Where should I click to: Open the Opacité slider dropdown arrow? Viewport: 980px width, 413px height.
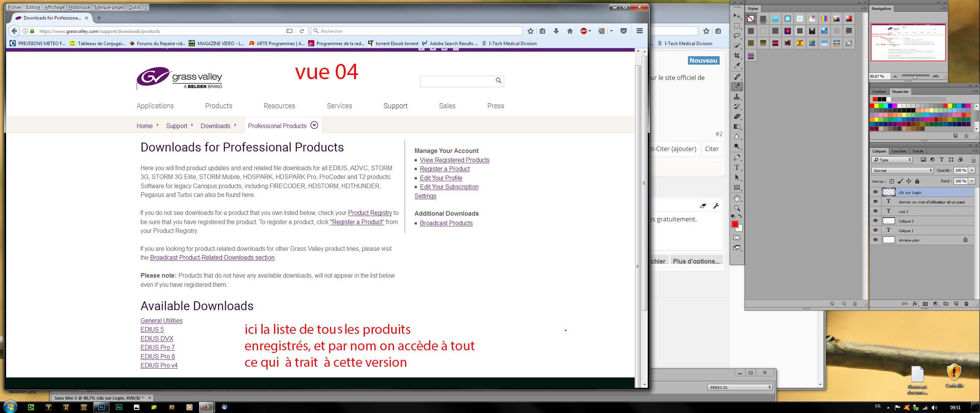tap(972, 171)
